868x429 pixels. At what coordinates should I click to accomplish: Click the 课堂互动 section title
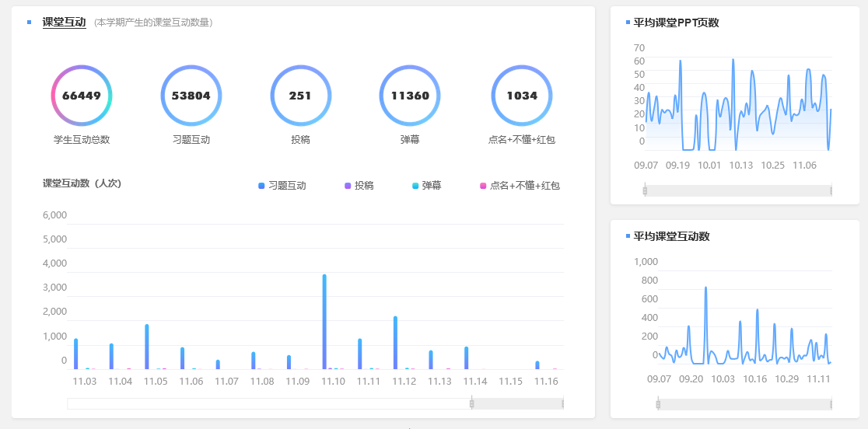64,23
